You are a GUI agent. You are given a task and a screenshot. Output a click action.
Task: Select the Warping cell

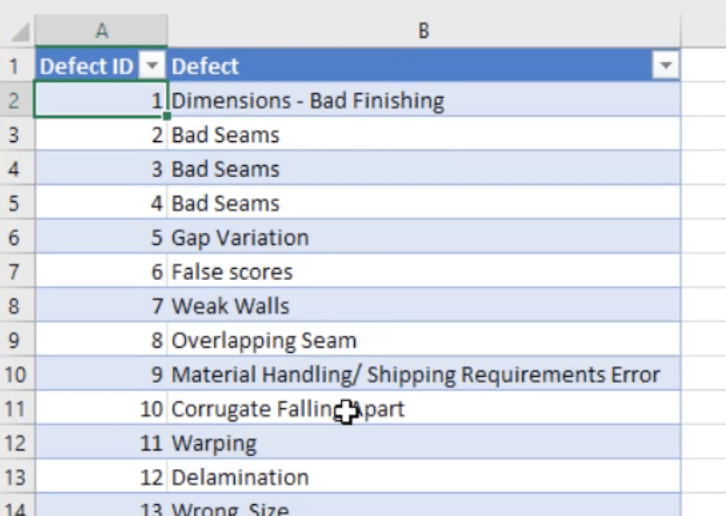coord(424,443)
